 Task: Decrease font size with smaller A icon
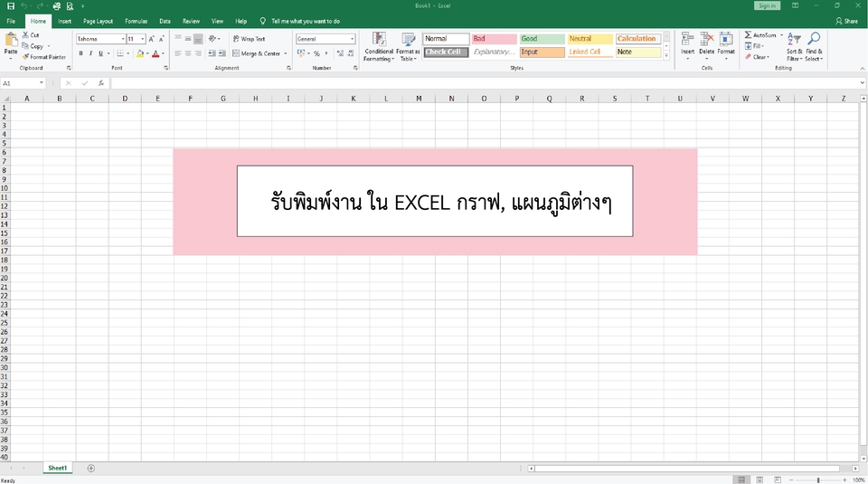tap(161, 39)
